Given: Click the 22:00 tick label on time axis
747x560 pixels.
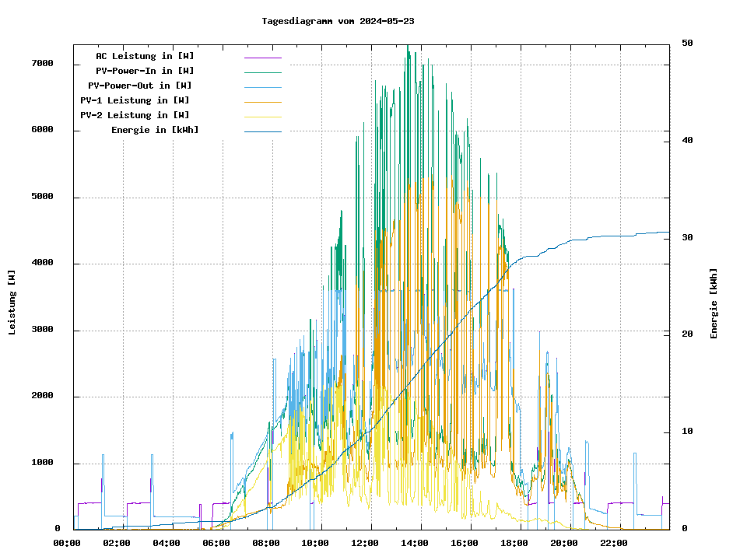Looking at the screenshot, I should (x=614, y=543).
